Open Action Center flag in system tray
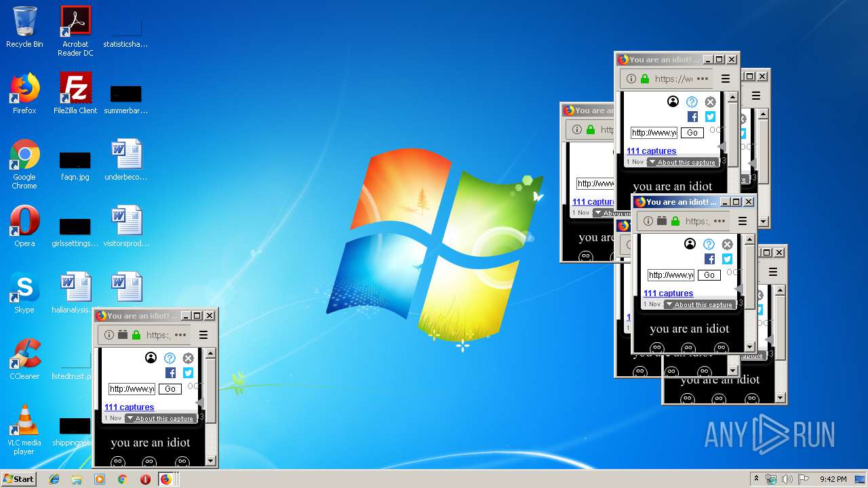The width and height of the screenshot is (868, 488). pos(804,479)
